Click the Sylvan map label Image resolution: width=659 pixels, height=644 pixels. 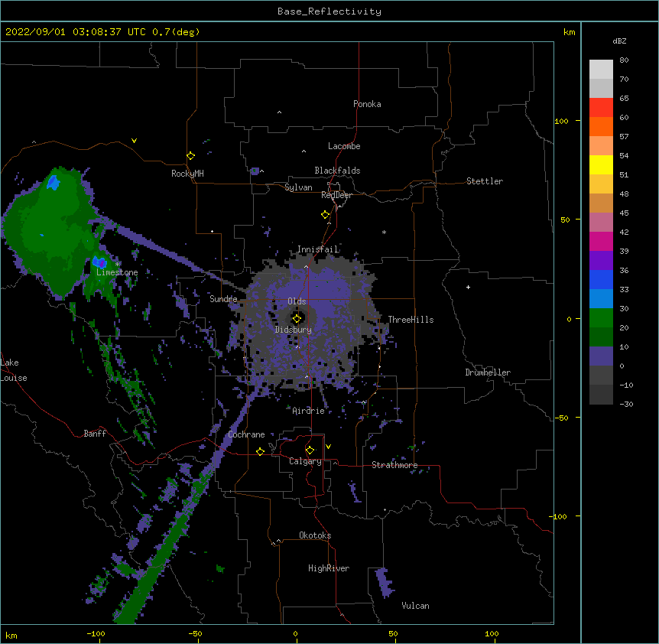point(298,187)
